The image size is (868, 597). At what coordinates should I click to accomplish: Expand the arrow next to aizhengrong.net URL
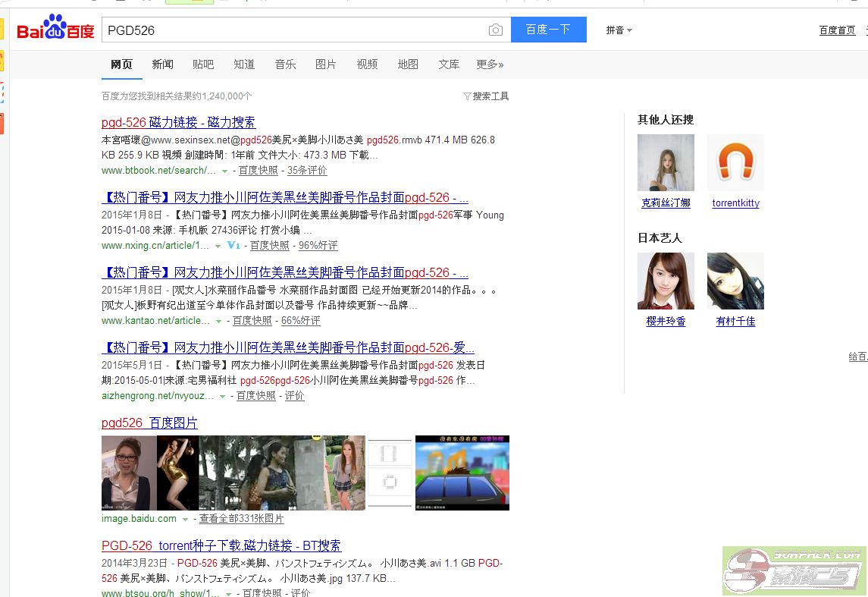click(x=223, y=397)
